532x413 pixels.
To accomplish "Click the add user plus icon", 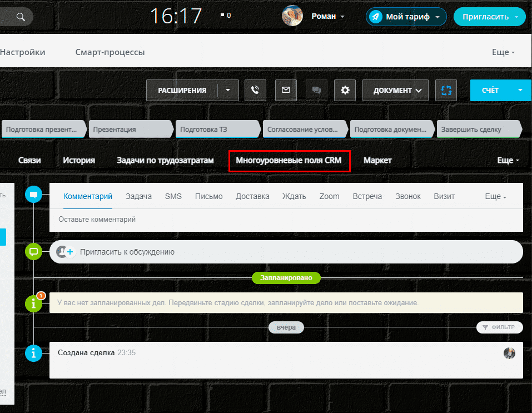I will [x=70, y=252].
